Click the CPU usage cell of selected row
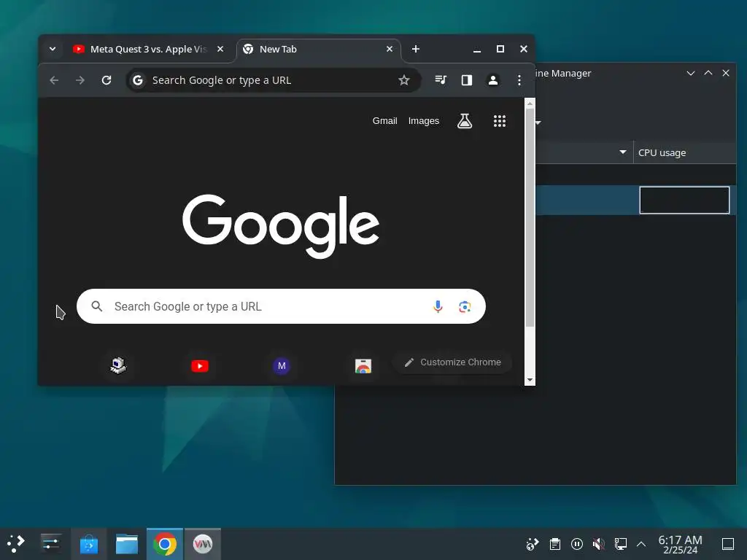The width and height of the screenshot is (747, 560). coord(684,200)
